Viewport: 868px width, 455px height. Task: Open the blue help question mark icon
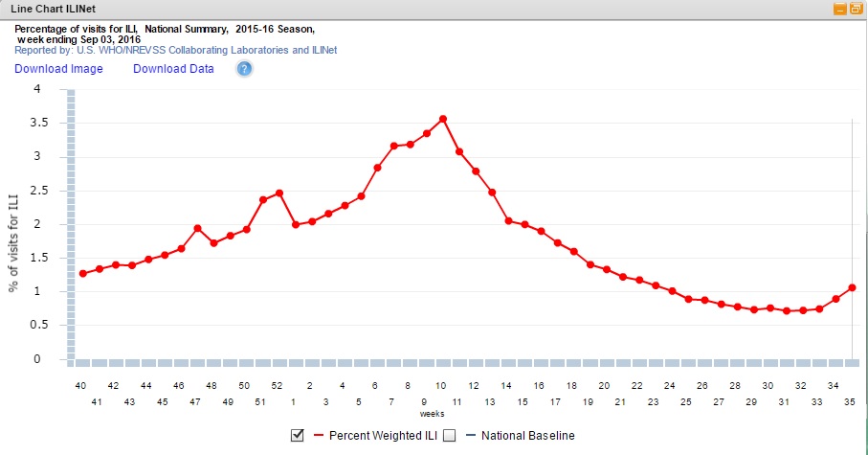click(x=244, y=69)
